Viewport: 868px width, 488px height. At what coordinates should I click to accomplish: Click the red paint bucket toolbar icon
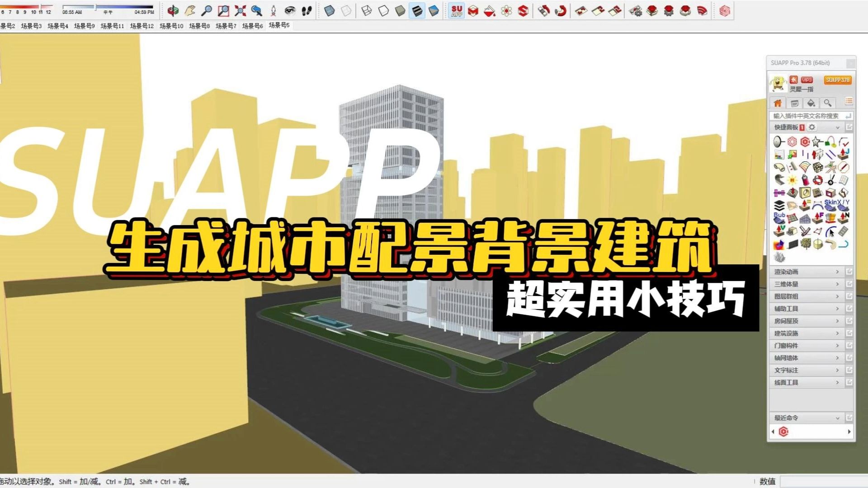490,11
